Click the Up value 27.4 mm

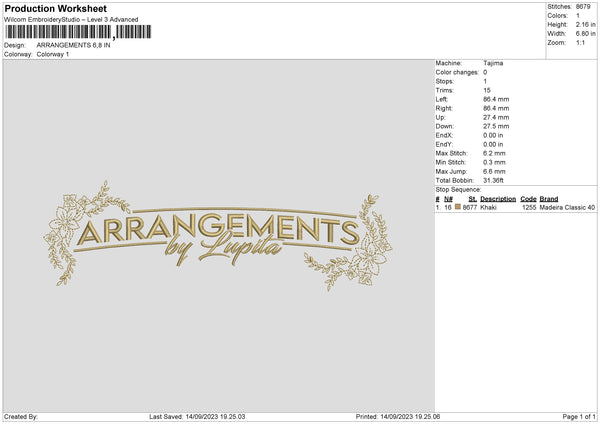pyautogui.click(x=496, y=117)
